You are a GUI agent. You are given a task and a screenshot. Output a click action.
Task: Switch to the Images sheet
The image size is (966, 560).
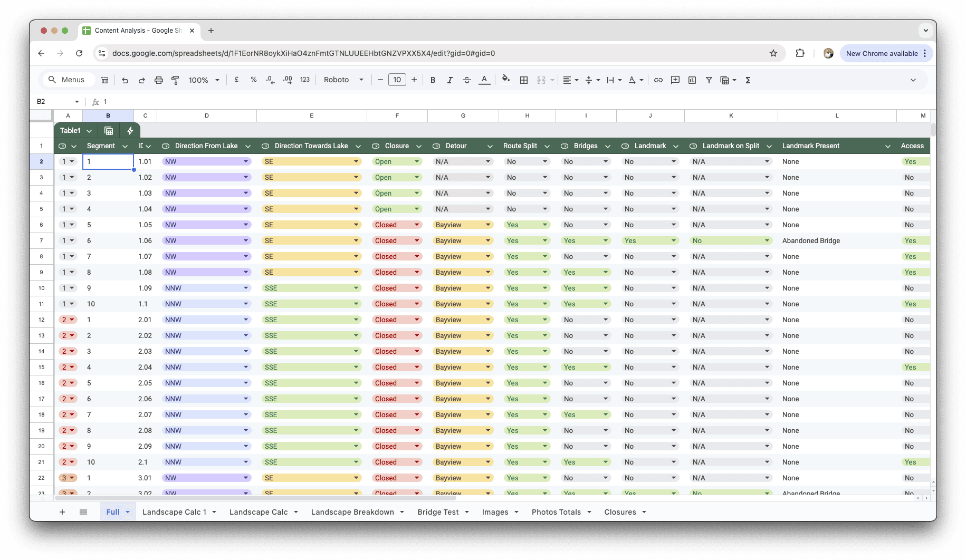[x=495, y=512]
